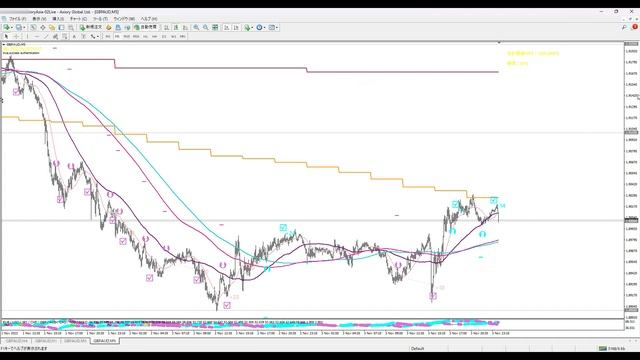Toggle Chart Shift icon
Viewport: 640px width, 360px height.
(236, 27)
